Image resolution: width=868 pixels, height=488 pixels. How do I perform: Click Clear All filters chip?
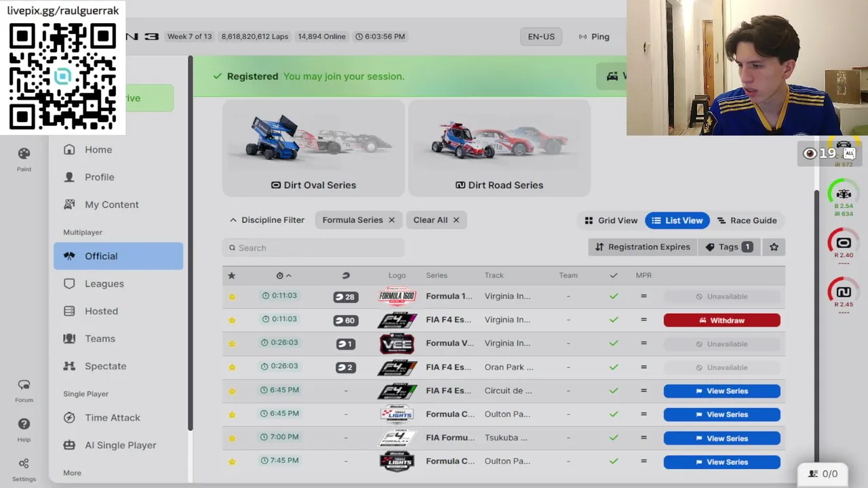tap(436, 220)
